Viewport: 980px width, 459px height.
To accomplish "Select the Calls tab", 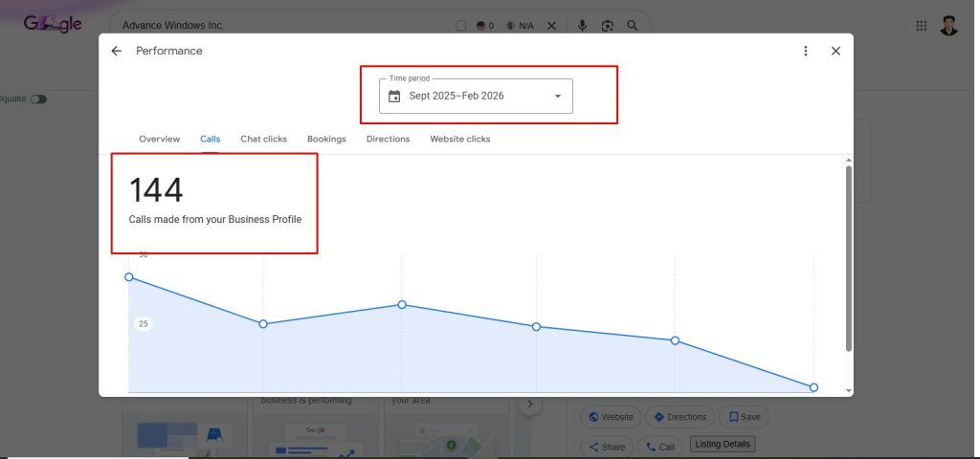I will [210, 140].
